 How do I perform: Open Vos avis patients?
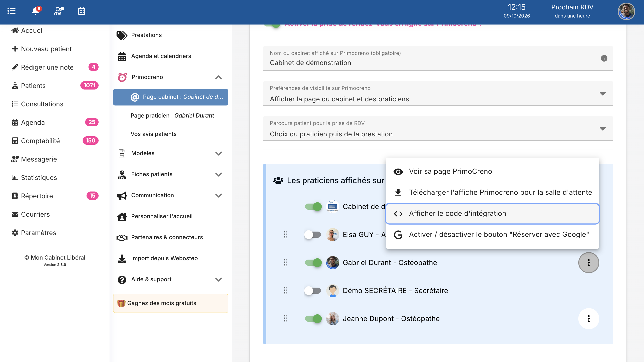(154, 134)
